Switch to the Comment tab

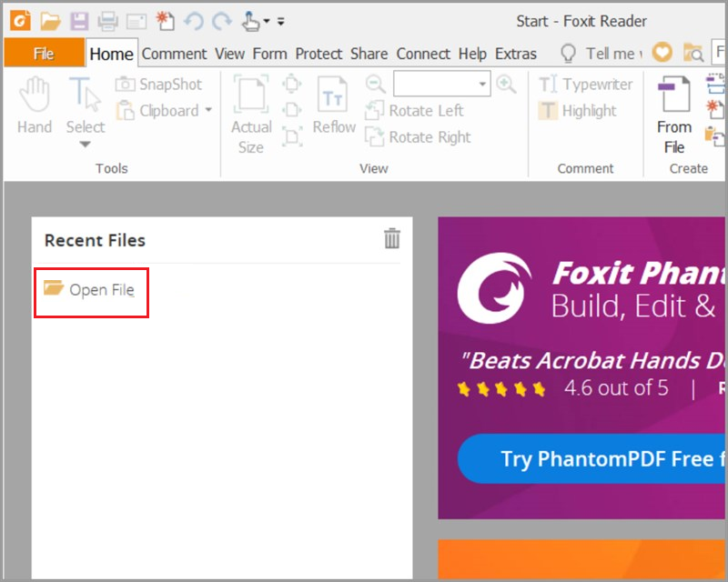tap(174, 54)
